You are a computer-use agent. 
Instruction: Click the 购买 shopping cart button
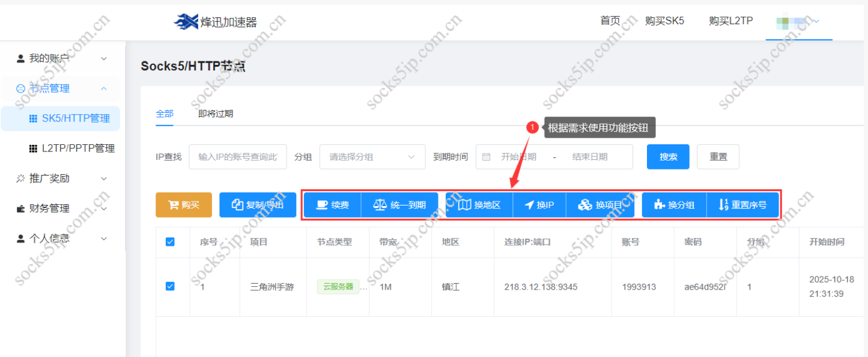183,204
